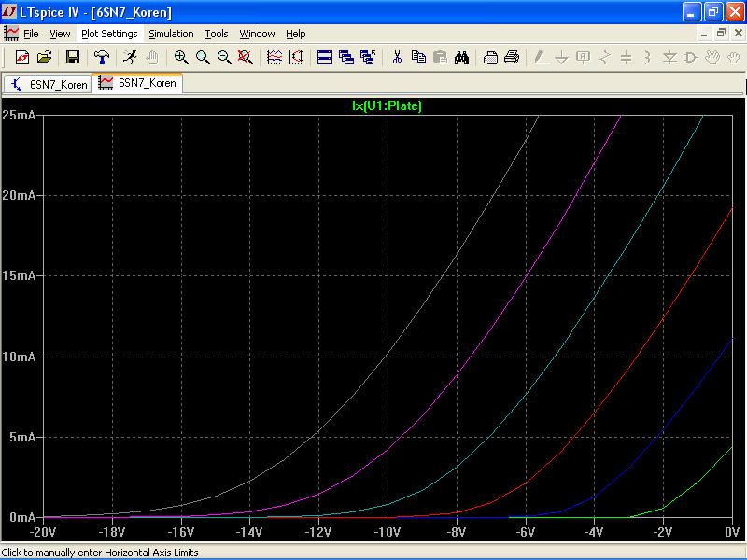Select the Pan magnifier tool
The image size is (747, 560).
click(x=203, y=58)
